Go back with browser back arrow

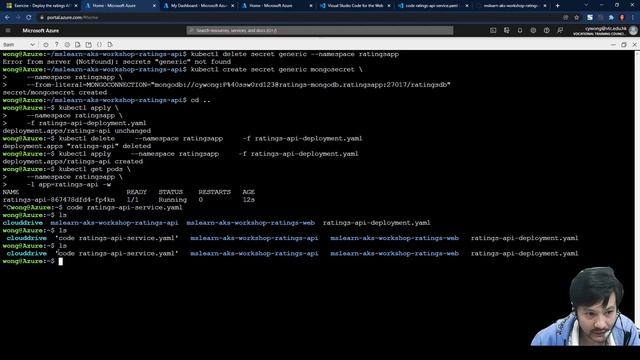(x=7, y=18)
